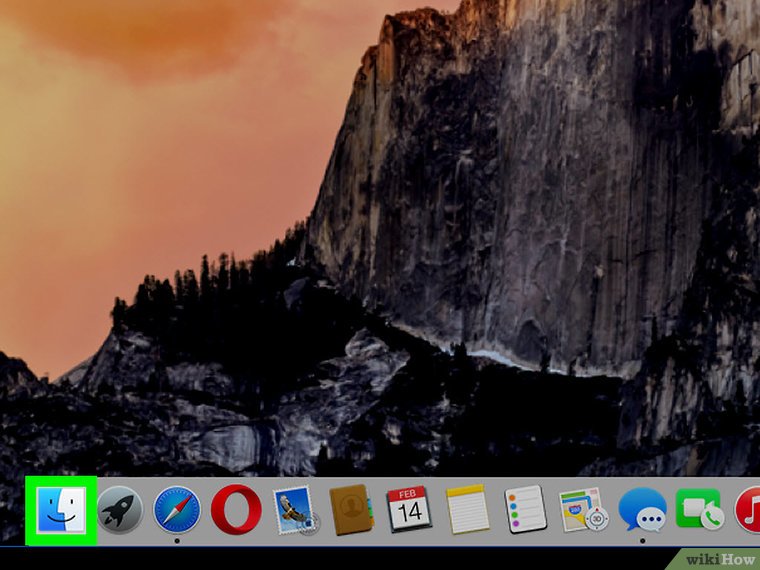Image resolution: width=760 pixels, height=570 pixels.
Task: Launch the Maps app
Action: (x=582, y=511)
